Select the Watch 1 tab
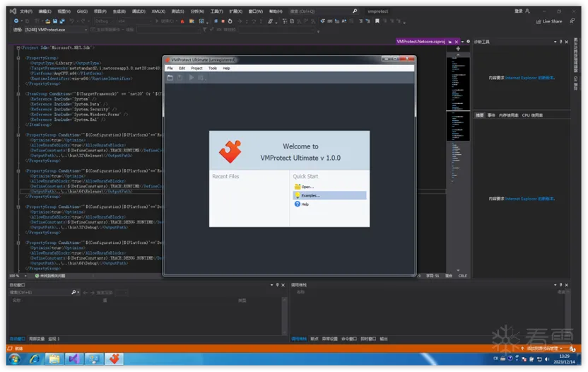 (x=54, y=339)
